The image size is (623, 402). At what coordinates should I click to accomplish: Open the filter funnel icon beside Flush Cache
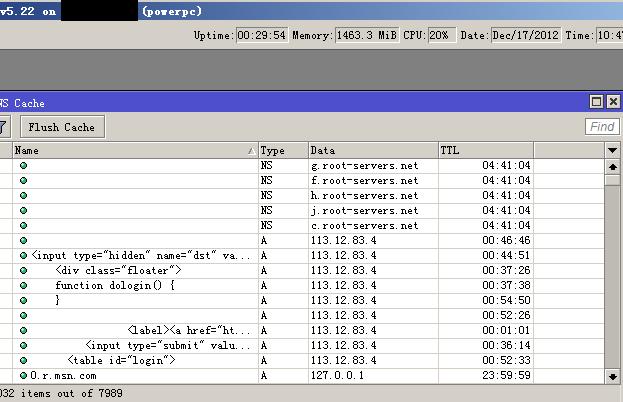(3, 127)
